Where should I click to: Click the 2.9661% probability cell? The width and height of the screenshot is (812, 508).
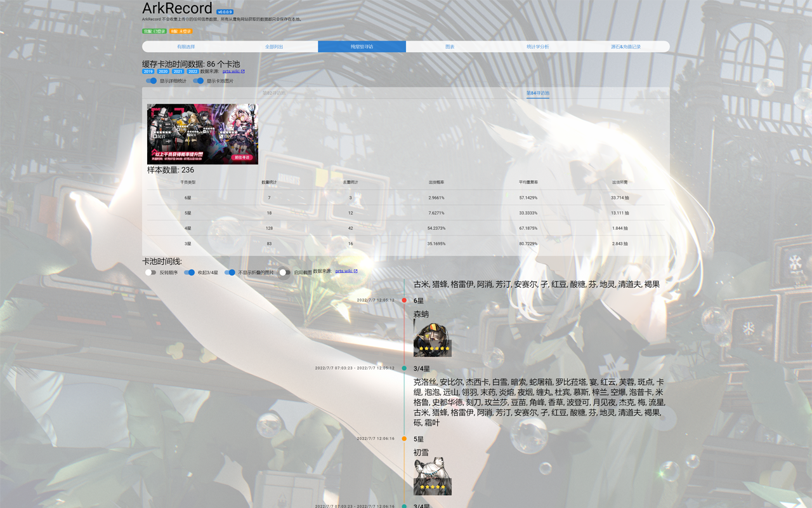pos(436,197)
